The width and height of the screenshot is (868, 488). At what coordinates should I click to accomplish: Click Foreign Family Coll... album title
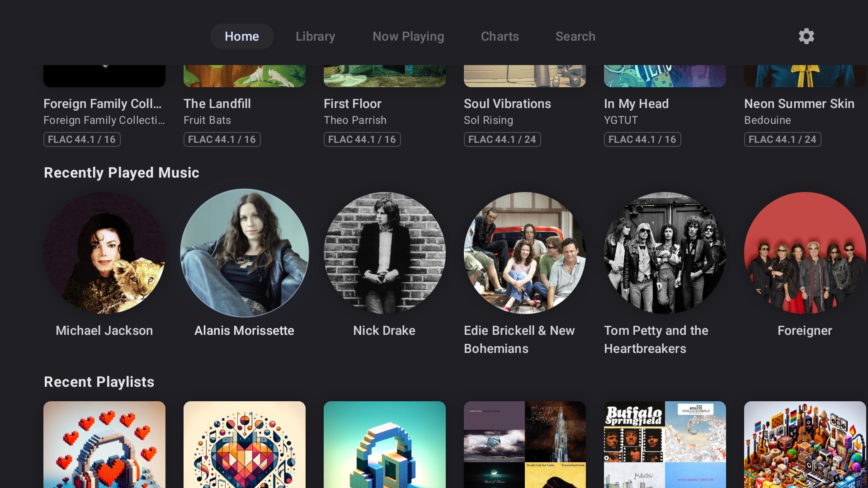pyautogui.click(x=103, y=103)
